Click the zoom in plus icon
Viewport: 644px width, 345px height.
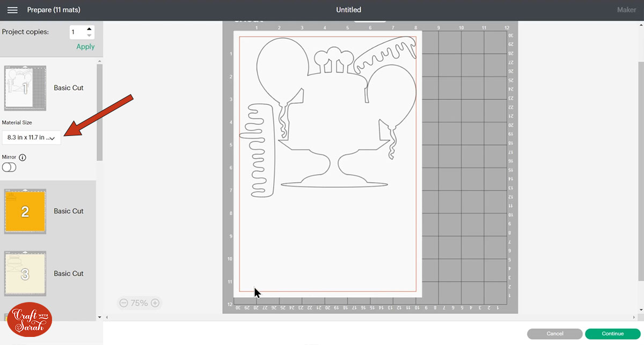155,303
